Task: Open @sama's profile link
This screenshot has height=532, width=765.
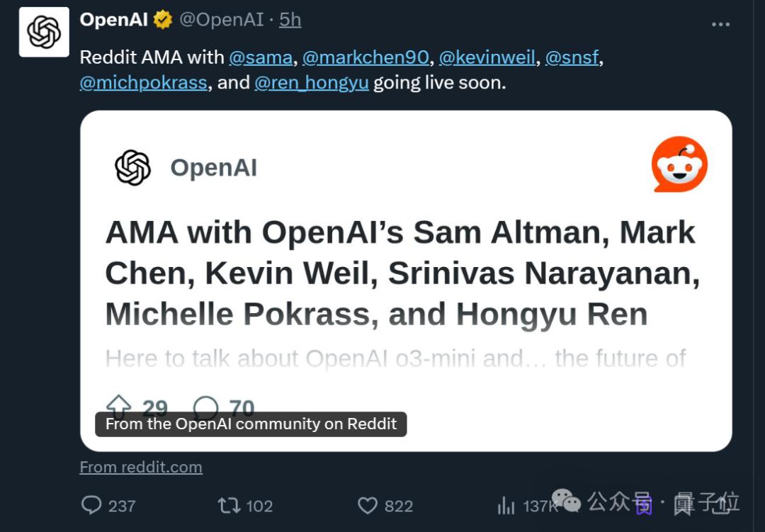Action: click(262, 57)
